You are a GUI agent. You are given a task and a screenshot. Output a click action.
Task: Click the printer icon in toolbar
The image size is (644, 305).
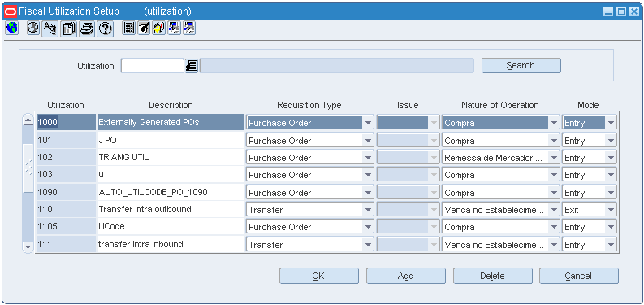(x=87, y=28)
